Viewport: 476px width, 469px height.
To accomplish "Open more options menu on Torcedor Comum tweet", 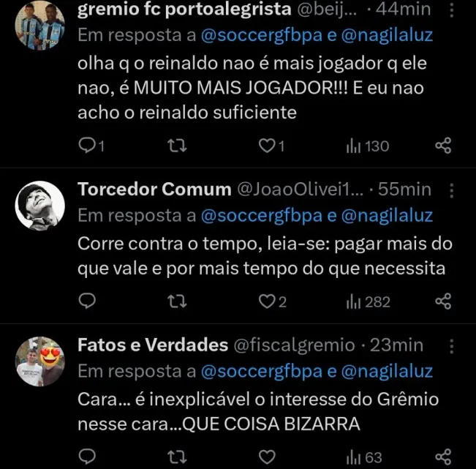I will [x=451, y=190].
